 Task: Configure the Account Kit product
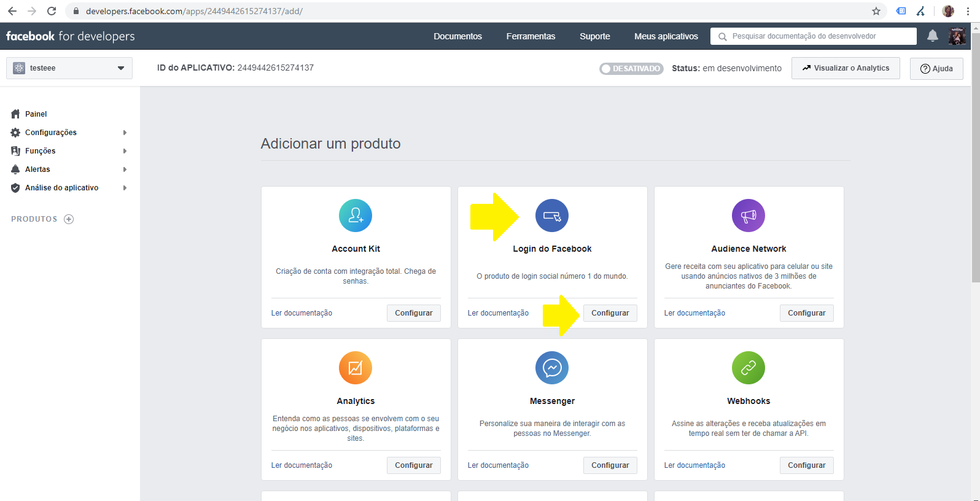pos(414,313)
